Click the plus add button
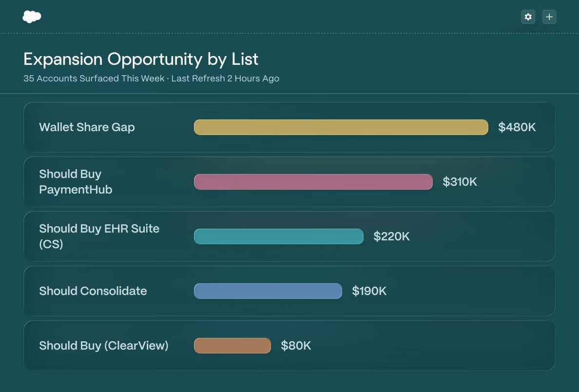Screen dimensions: 579x392 tap(549, 17)
